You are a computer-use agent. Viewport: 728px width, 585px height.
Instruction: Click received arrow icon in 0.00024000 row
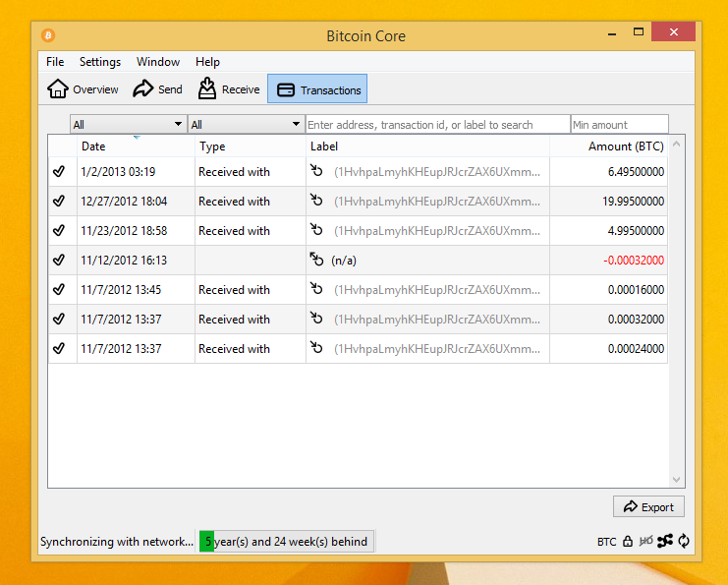[316, 348]
